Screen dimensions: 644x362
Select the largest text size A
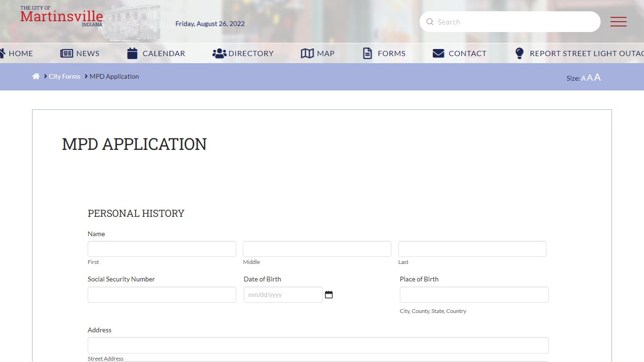point(597,77)
